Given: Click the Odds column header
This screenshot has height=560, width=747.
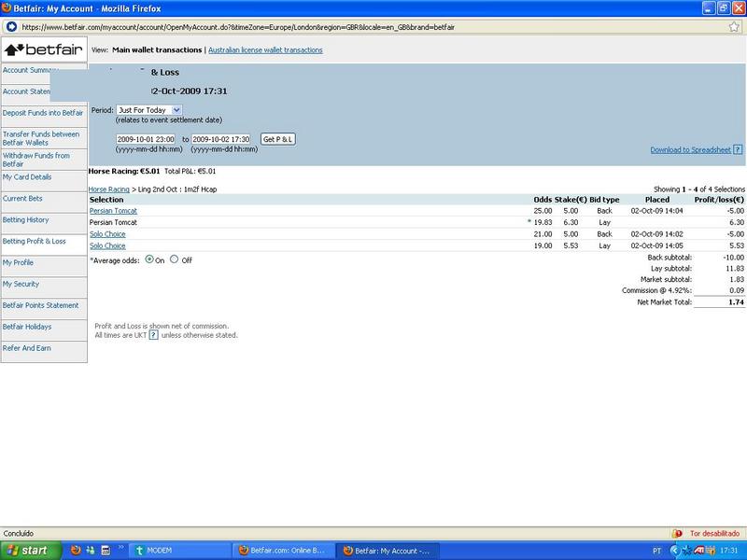Looking at the screenshot, I should point(543,200).
